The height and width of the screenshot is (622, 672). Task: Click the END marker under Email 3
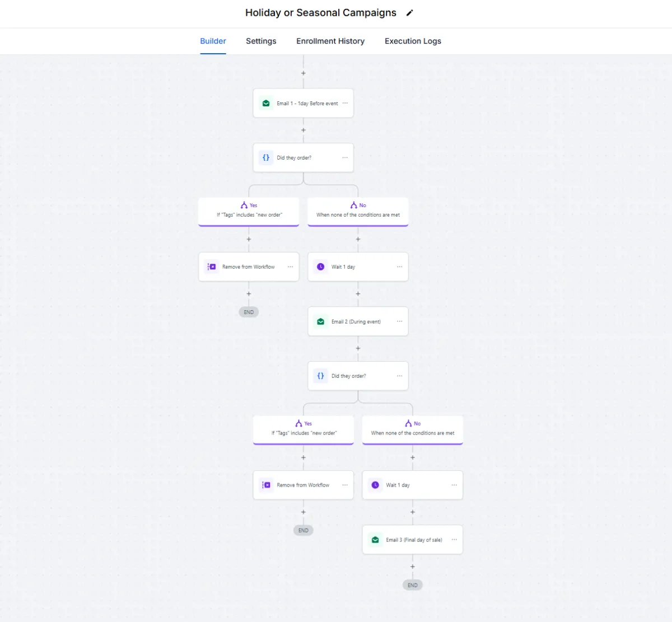click(x=413, y=585)
